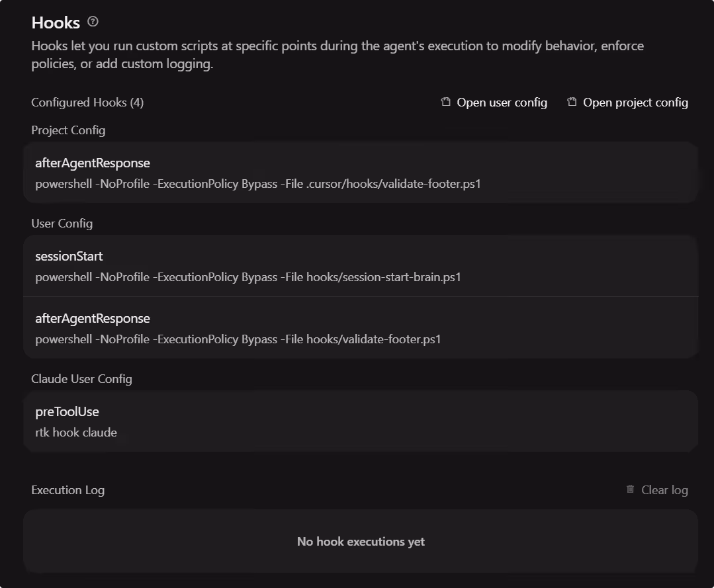This screenshot has height=588, width=714.
Task: Click the Claude User Config section label
Action: click(81, 378)
